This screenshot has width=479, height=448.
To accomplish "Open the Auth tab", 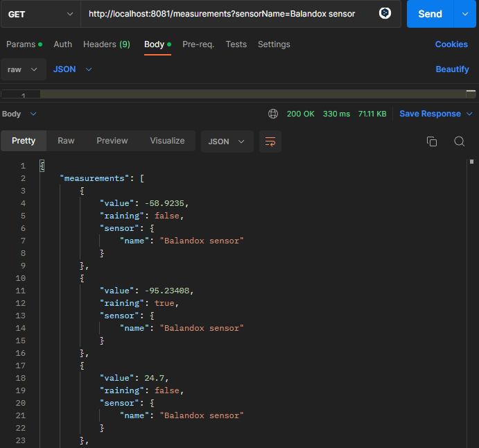I will coord(62,44).
